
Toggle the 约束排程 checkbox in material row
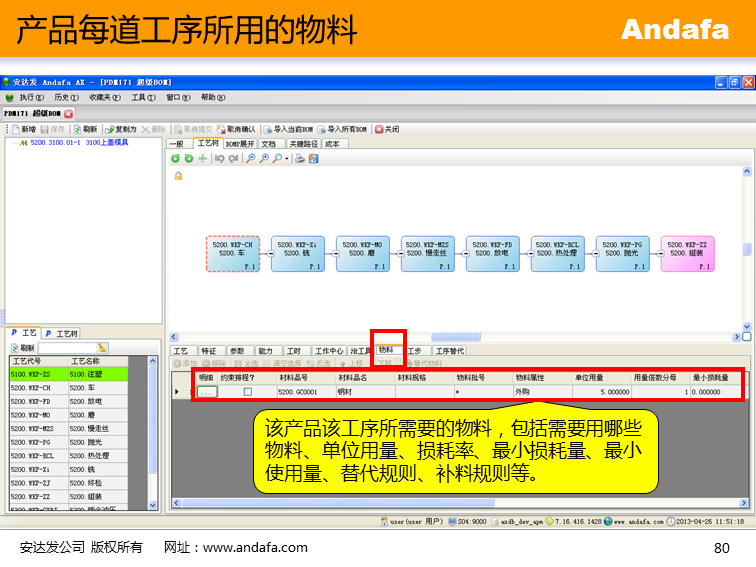(x=248, y=392)
